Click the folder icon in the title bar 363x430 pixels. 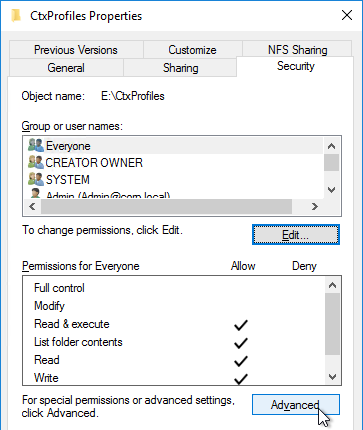click(16, 16)
